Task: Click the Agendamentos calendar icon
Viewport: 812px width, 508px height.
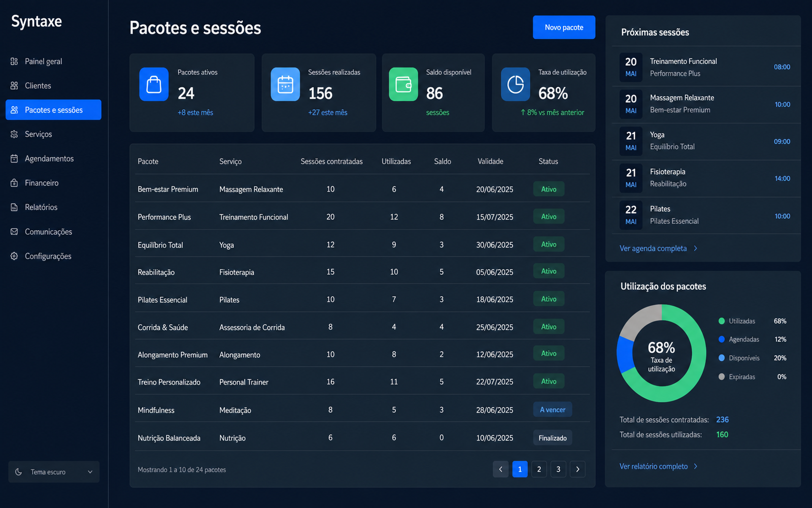Action: (14, 159)
